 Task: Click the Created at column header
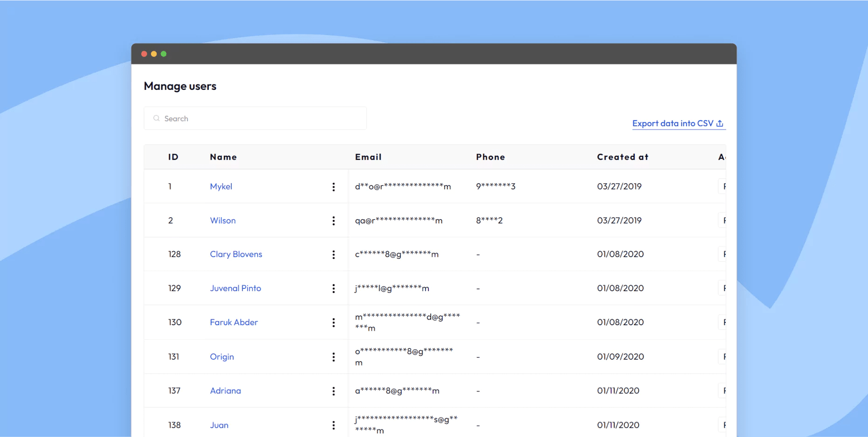[x=623, y=157]
